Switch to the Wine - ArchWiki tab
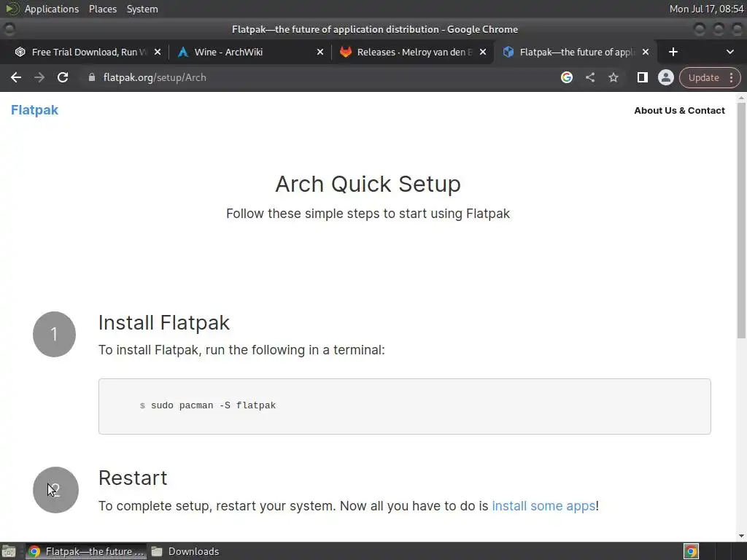This screenshot has width=747, height=560. tap(241, 52)
